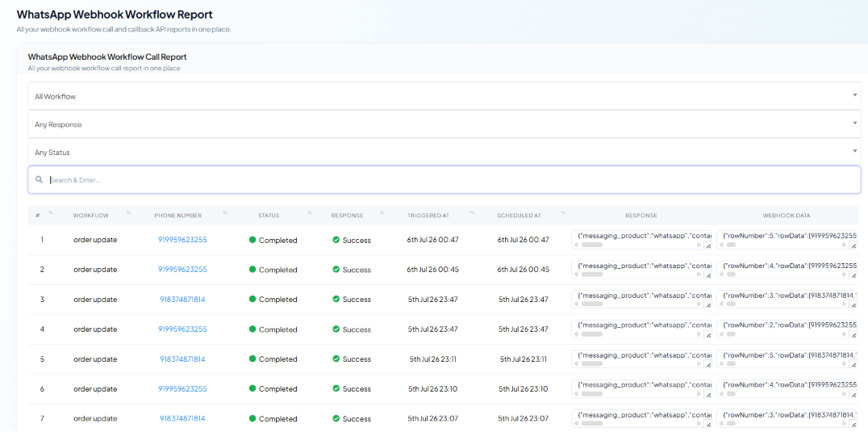Open the All Workflow dropdown
Screen dimensions: 868x432
(444, 96)
